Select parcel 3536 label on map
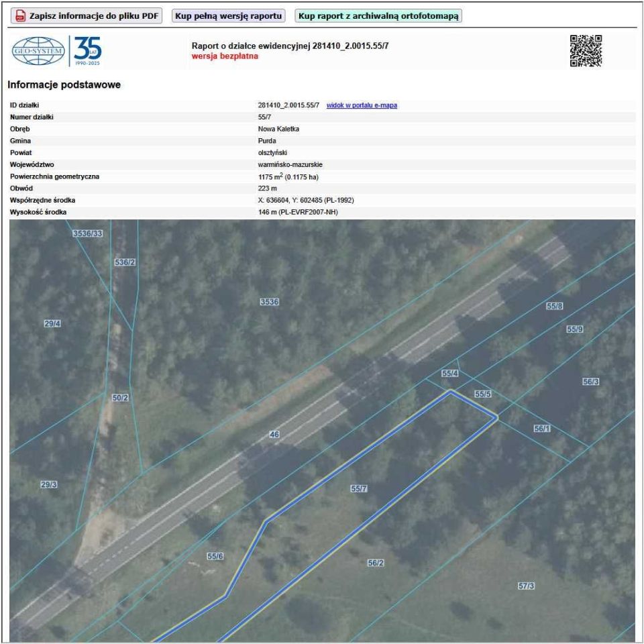Viewport: 644px width, 644px height. coord(270,302)
